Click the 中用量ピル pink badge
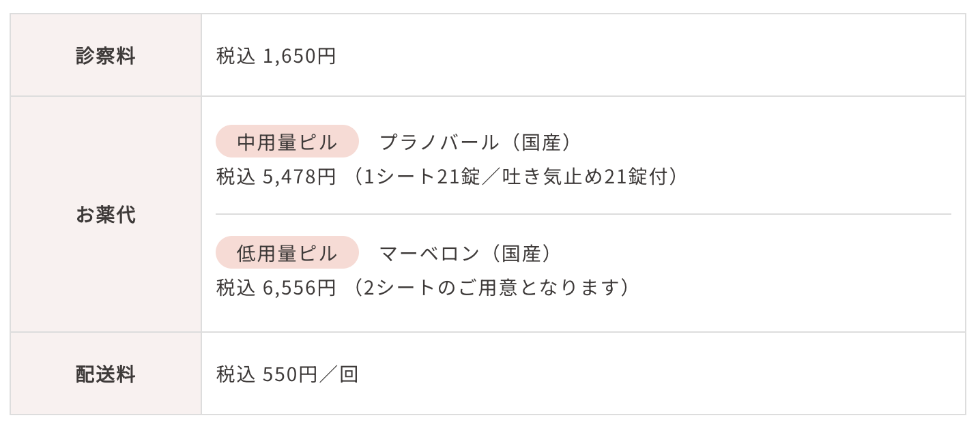980x435 pixels. tap(287, 142)
